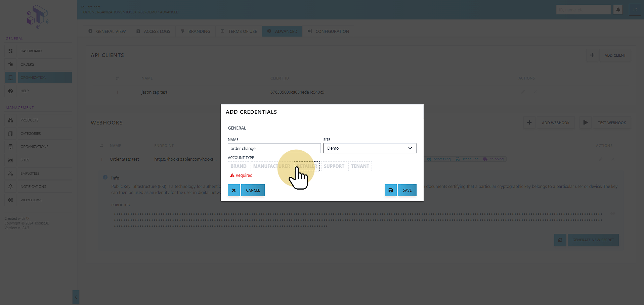Click the Help question mark icon
Image resolution: width=644 pixels, height=305 pixels.
[x=10, y=91]
